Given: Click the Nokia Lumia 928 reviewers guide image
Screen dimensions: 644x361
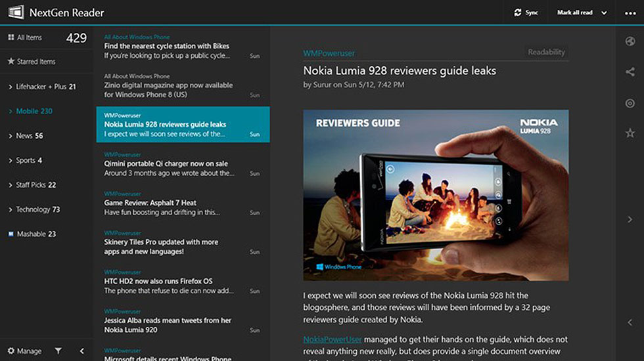Looking at the screenshot, I should coord(436,195).
